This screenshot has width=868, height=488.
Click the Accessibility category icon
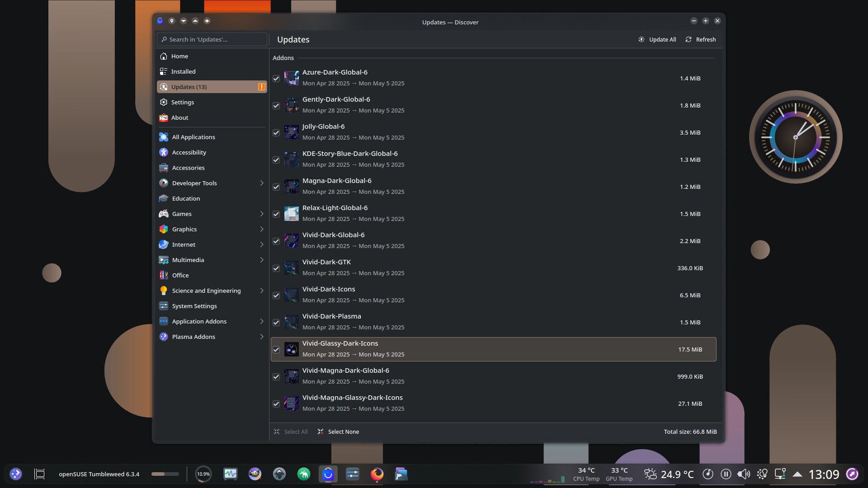coord(164,152)
